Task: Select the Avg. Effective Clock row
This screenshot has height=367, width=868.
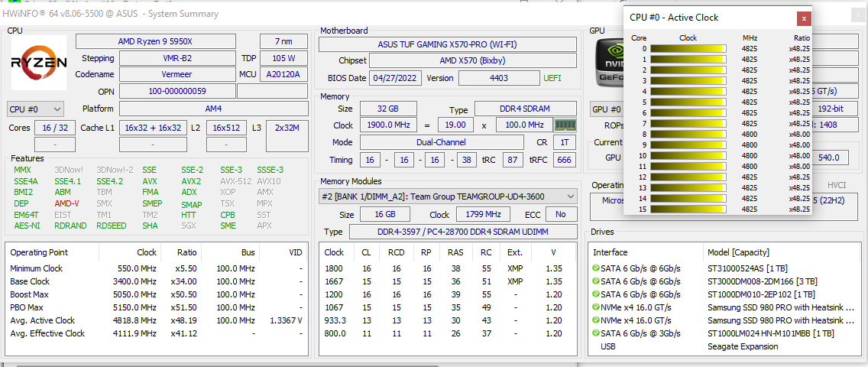Action: pos(156,333)
